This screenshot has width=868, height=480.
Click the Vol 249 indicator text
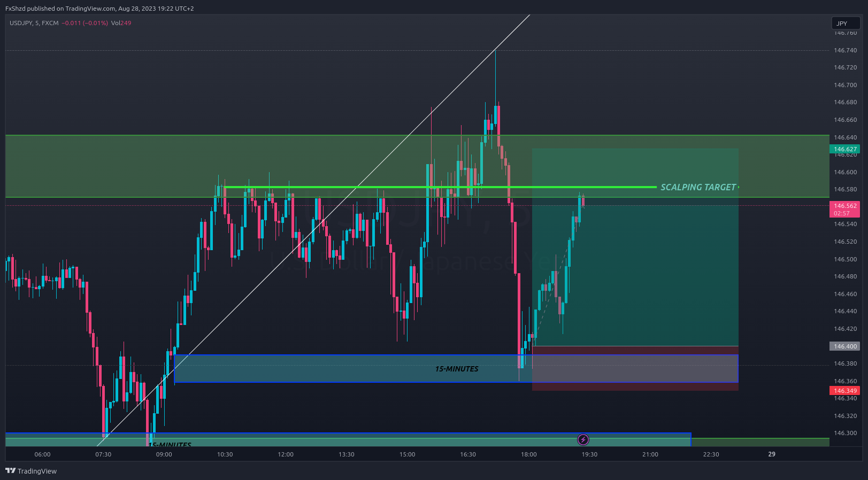(121, 23)
